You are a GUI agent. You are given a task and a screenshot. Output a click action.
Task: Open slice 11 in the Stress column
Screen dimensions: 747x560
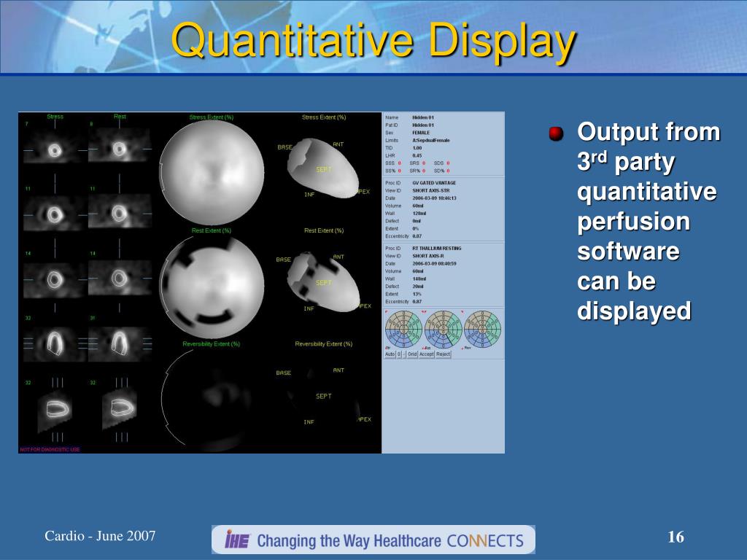tap(55, 214)
